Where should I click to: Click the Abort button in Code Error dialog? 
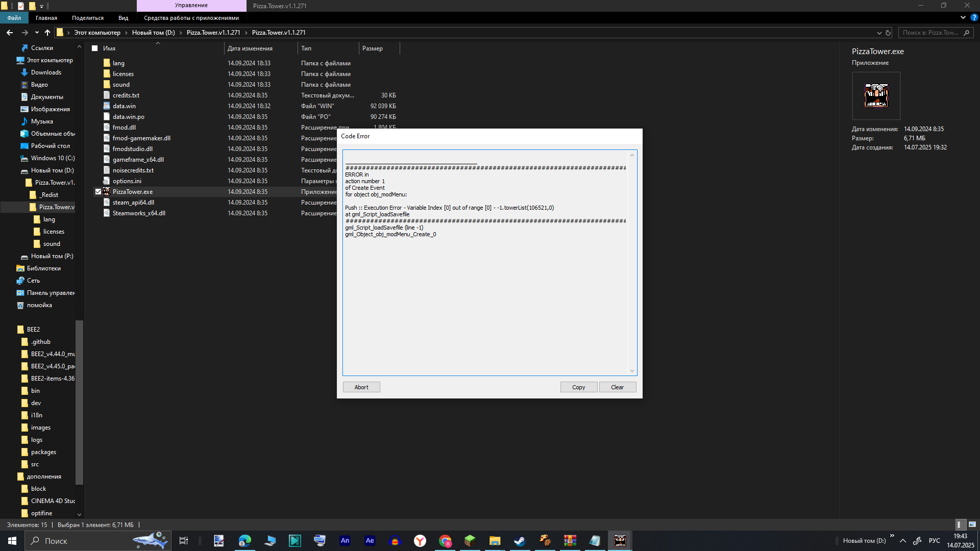(x=361, y=387)
